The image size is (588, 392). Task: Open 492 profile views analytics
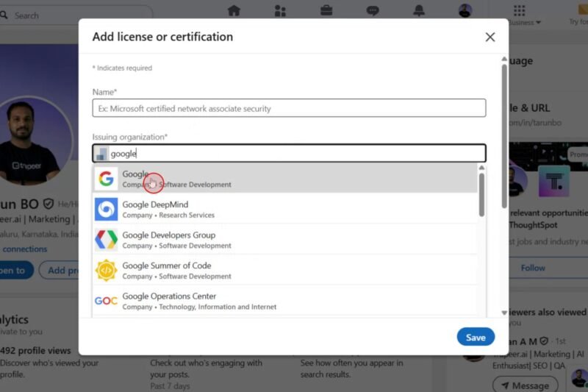click(35, 350)
